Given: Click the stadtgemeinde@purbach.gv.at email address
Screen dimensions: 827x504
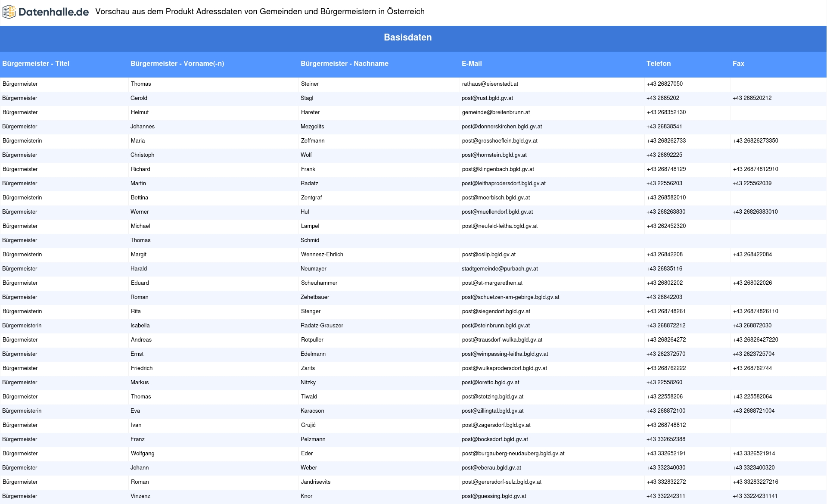Looking at the screenshot, I should (x=500, y=269).
